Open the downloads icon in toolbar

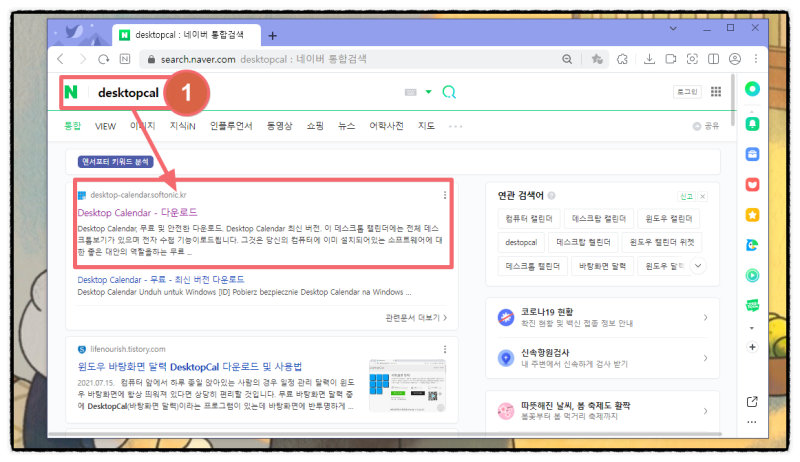(649, 59)
